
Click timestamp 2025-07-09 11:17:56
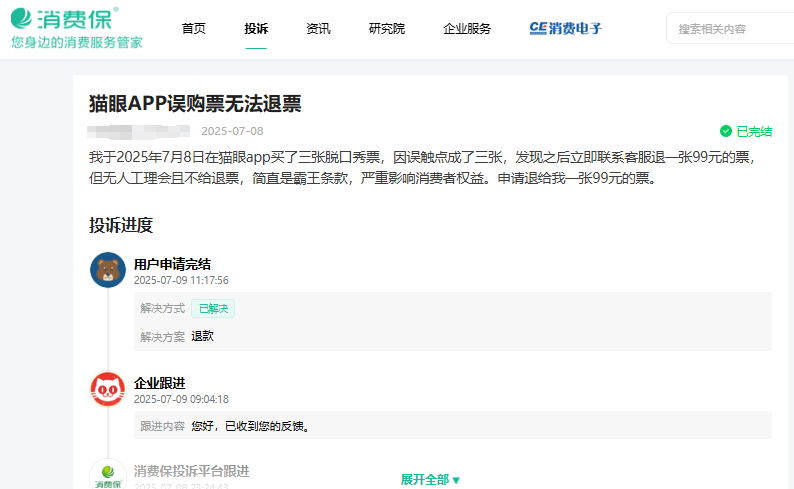click(x=181, y=280)
